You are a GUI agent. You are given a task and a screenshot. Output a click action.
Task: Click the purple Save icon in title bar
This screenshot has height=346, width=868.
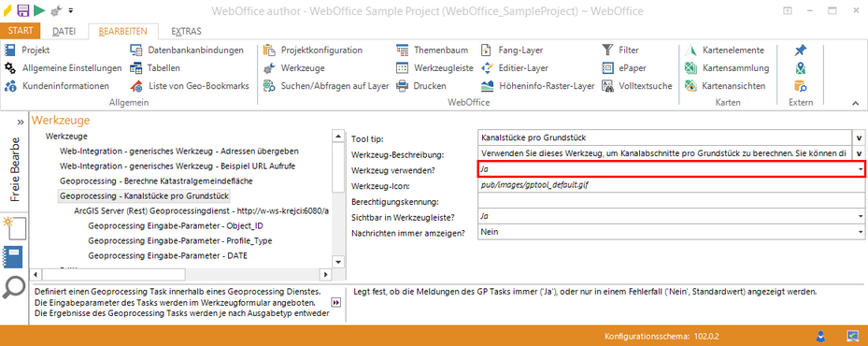click(x=23, y=10)
